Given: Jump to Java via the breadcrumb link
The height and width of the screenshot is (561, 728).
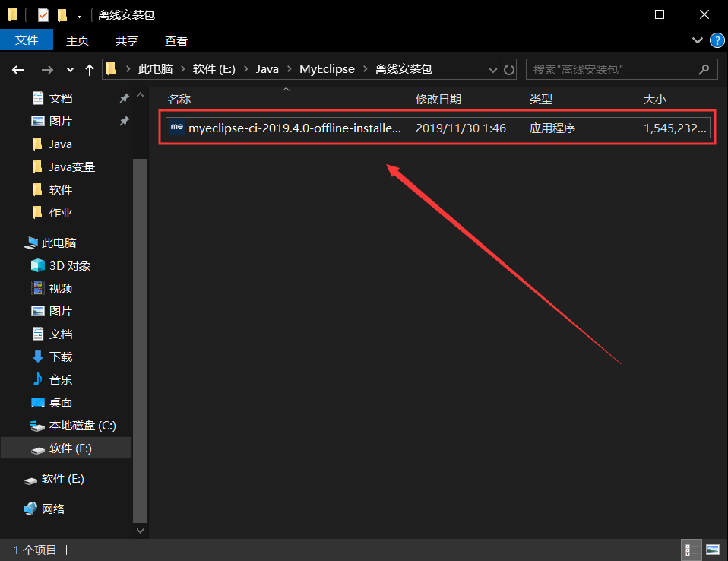Looking at the screenshot, I should 267,68.
